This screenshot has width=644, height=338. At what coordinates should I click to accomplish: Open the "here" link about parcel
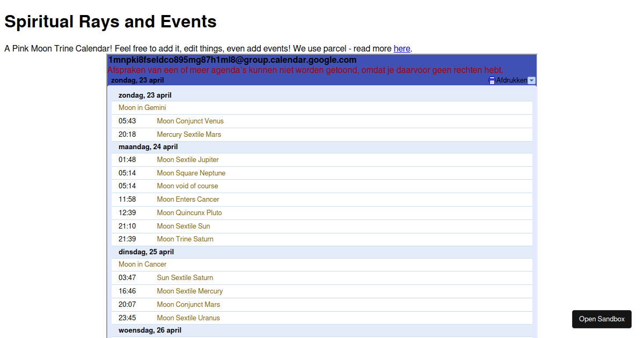(x=401, y=48)
